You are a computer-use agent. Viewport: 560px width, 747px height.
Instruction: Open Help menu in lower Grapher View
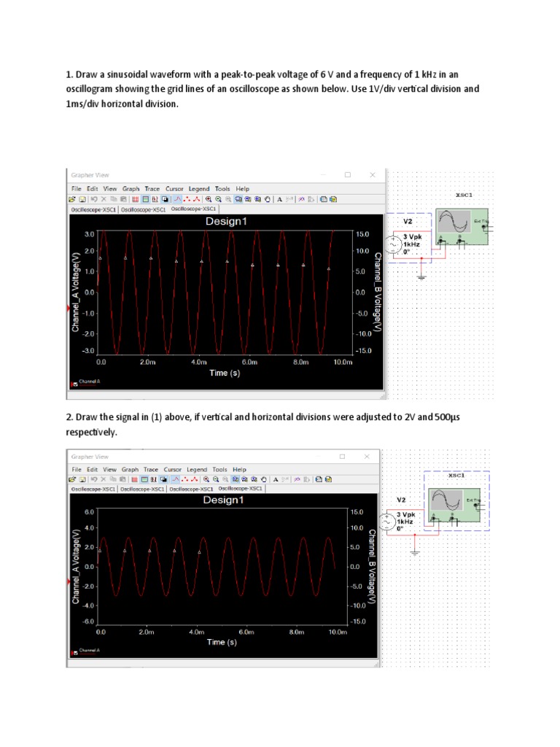[x=239, y=469]
